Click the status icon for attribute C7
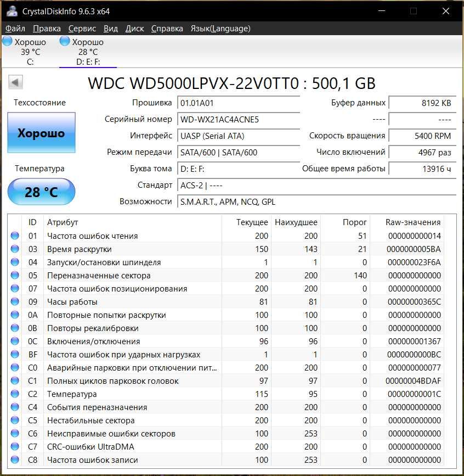This screenshot has height=476, width=464. coord(15,446)
